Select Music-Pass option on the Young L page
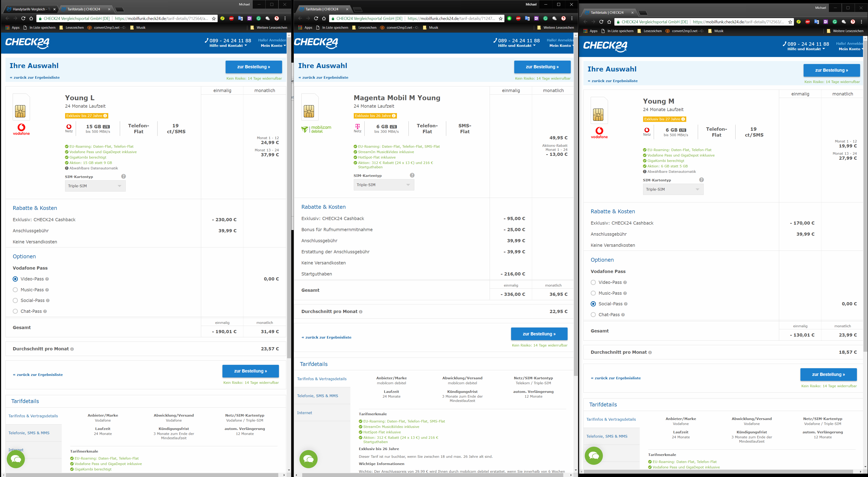The width and height of the screenshot is (868, 477). point(16,290)
